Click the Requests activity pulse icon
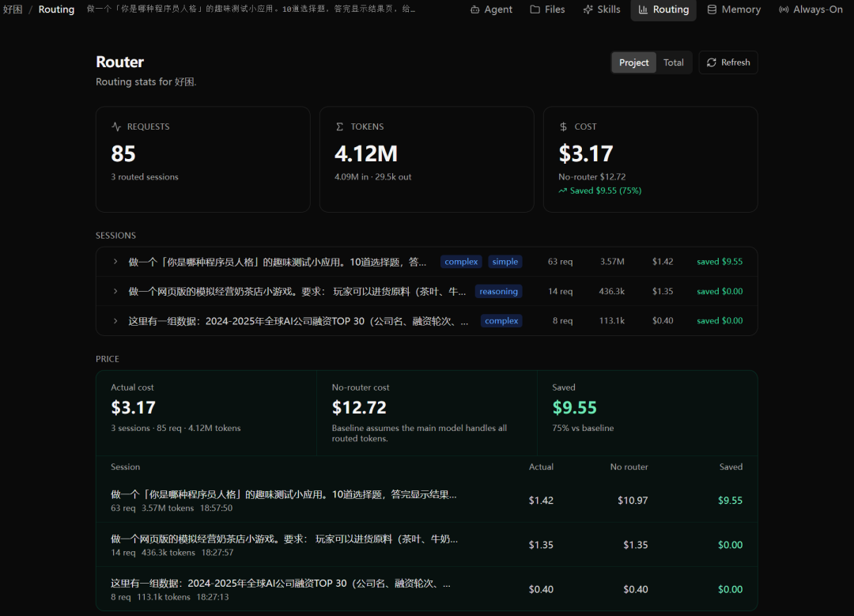The height and width of the screenshot is (616, 854). (116, 127)
